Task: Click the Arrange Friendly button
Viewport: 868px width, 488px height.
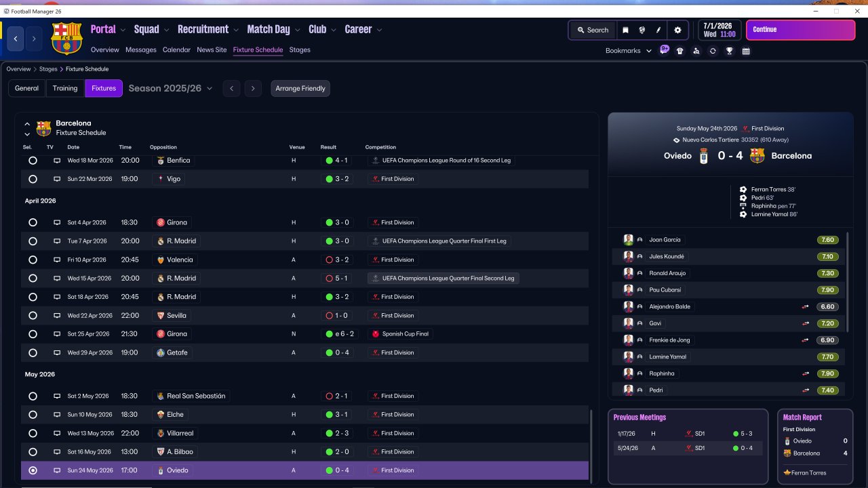Action: (300, 88)
